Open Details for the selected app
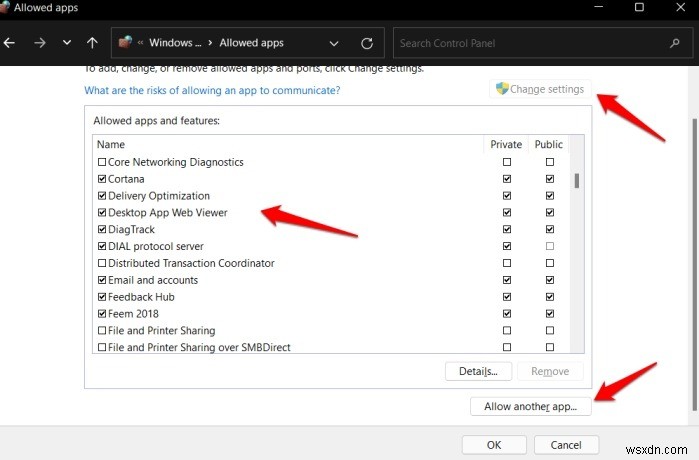This screenshot has width=699, height=460. (478, 371)
